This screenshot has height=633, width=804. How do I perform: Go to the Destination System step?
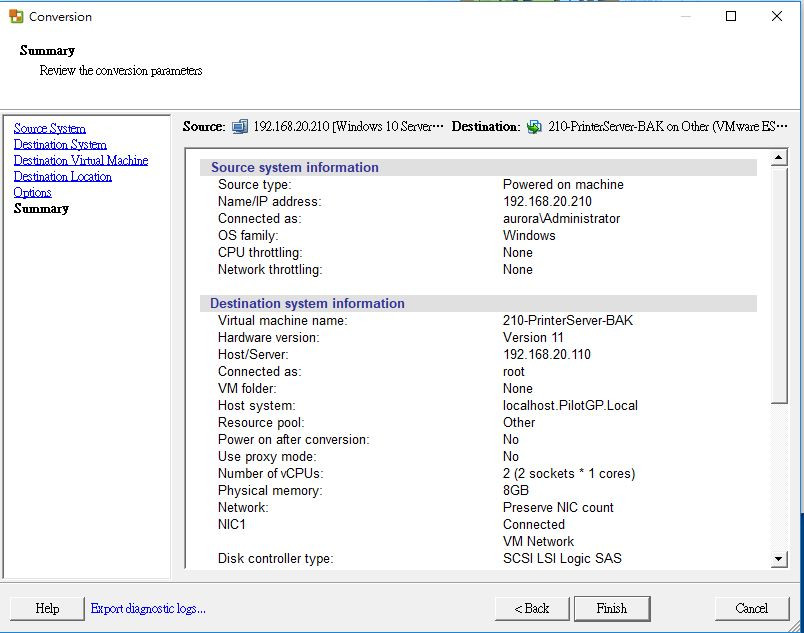tap(60, 145)
